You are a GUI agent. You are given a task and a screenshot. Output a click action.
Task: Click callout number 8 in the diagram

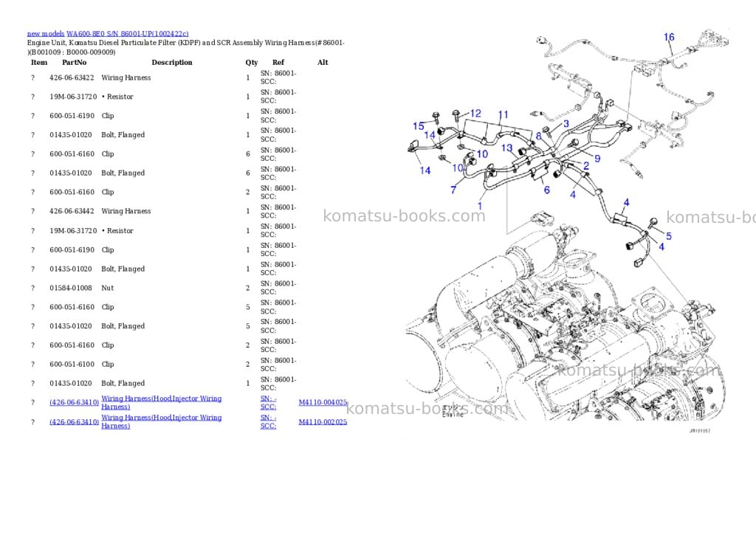[x=538, y=136]
